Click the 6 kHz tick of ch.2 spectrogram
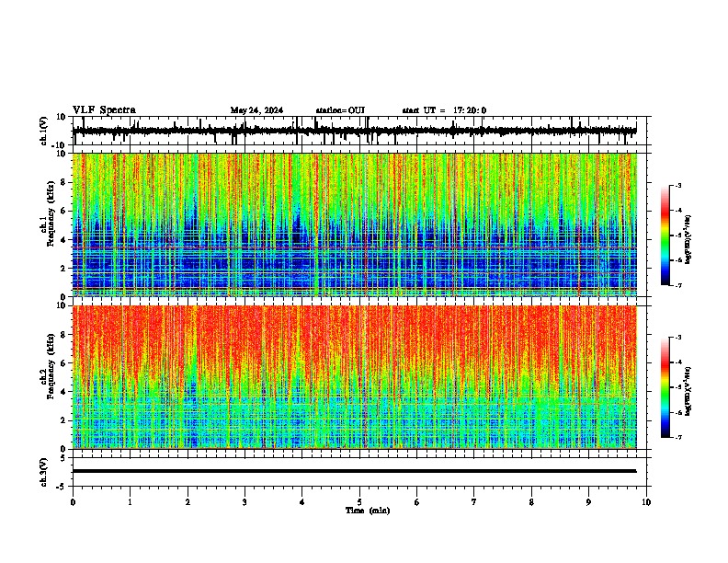The height and width of the screenshot is (563, 728). pyautogui.click(x=63, y=363)
